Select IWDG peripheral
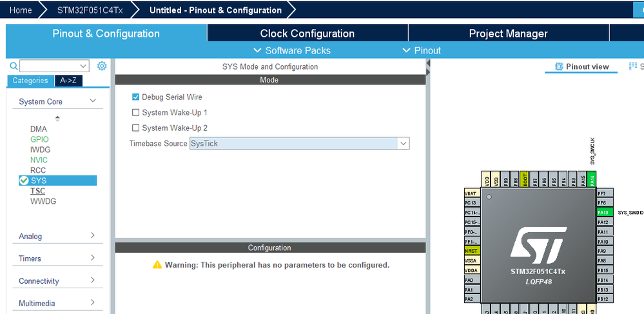The image size is (644, 314). pos(40,150)
